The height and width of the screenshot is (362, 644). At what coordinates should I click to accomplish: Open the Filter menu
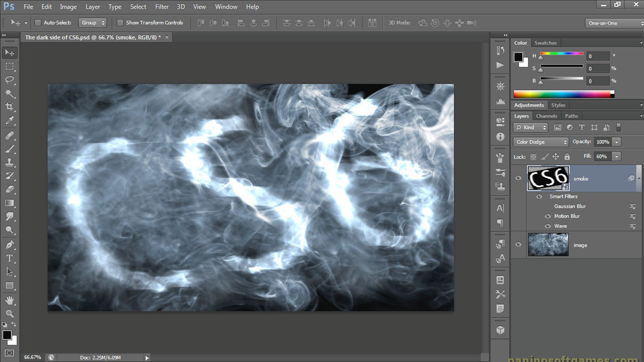162,7
